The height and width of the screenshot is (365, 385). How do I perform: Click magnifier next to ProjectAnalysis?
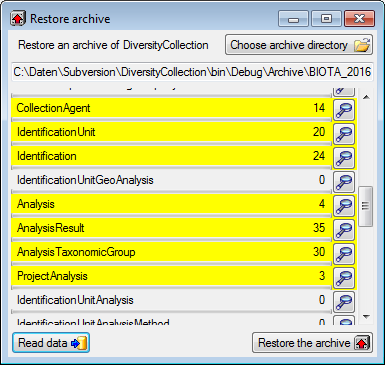click(344, 278)
